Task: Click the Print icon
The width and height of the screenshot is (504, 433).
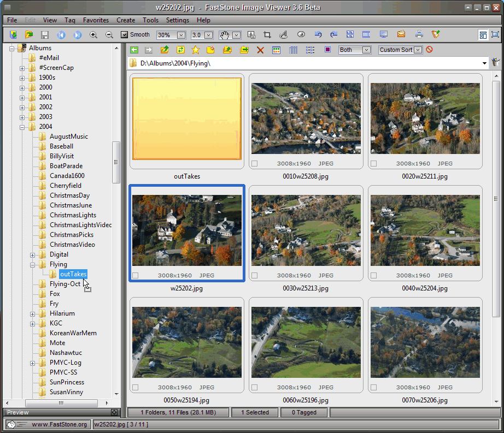Action: [x=419, y=34]
